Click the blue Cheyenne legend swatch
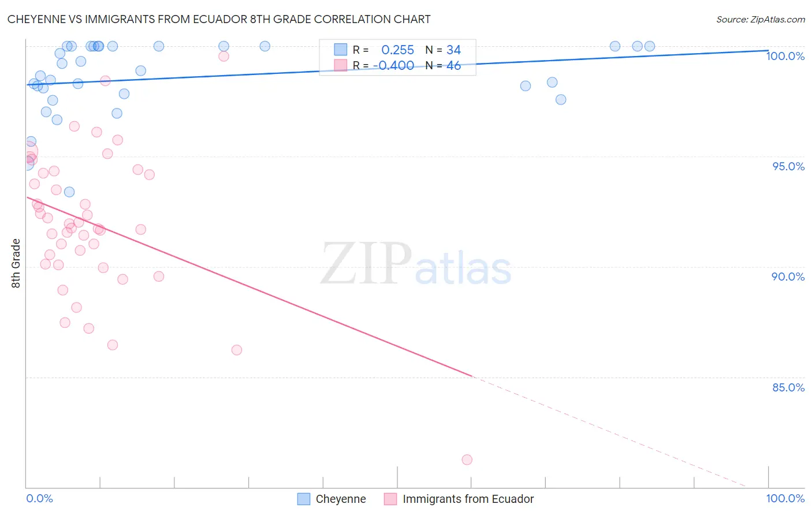 tap(304, 499)
